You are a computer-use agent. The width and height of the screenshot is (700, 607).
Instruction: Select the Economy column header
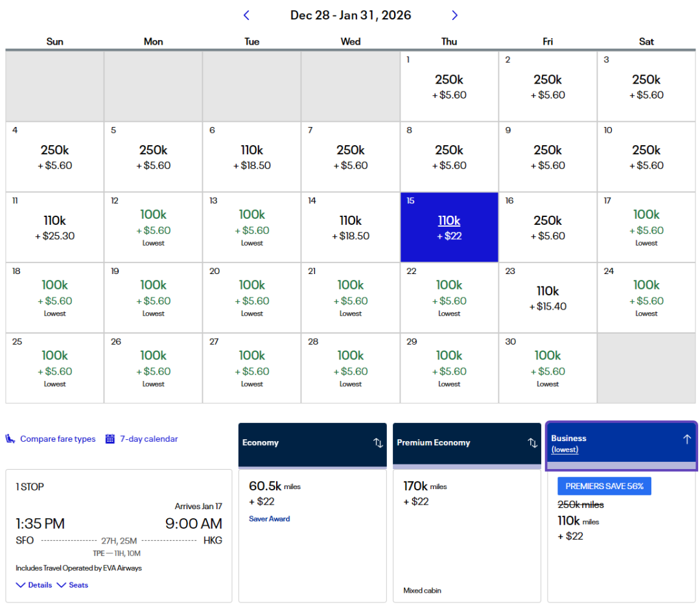pos(305,443)
